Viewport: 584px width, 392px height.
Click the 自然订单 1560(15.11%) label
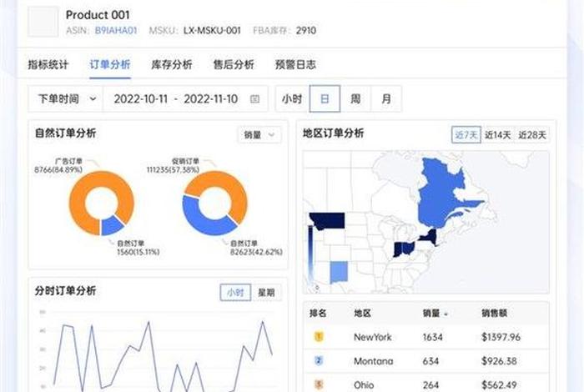[138, 248]
